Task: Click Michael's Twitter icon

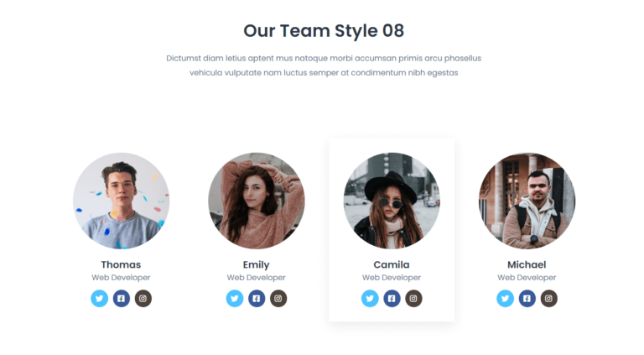Action: click(x=505, y=298)
